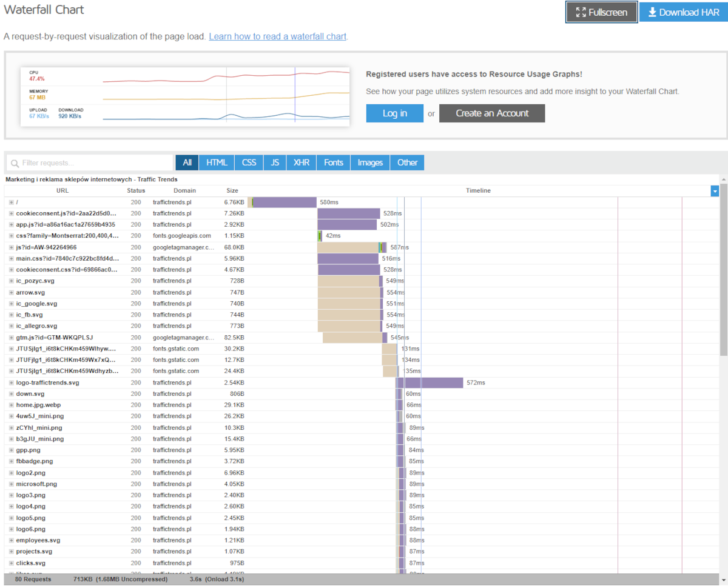
Task: Expand the home.jpg.webp request row
Action: click(11, 405)
